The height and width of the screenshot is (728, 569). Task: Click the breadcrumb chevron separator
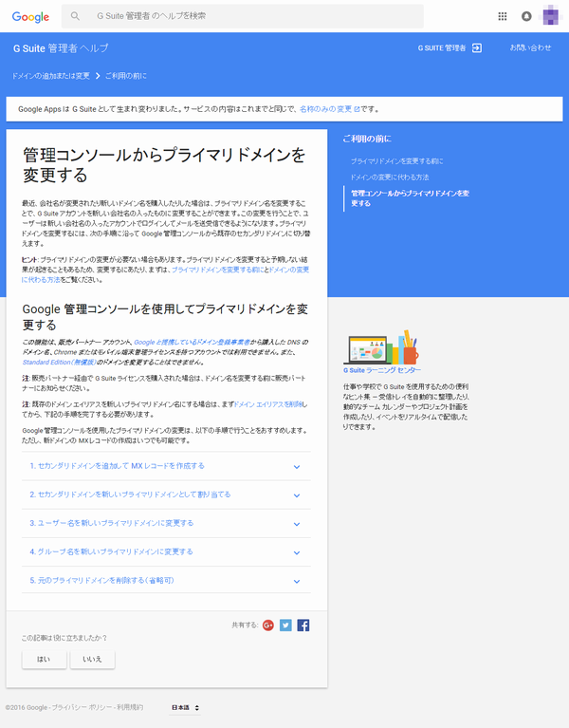click(x=98, y=76)
